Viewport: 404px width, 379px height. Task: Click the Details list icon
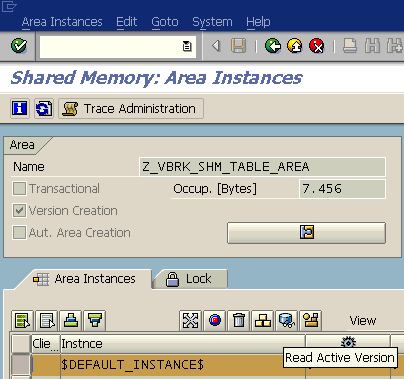pyautogui.click(x=22, y=321)
